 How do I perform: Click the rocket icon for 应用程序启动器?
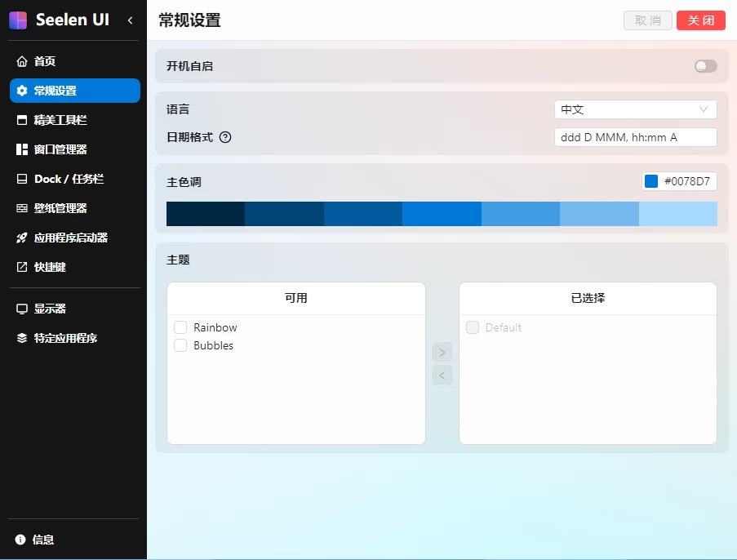pos(22,238)
